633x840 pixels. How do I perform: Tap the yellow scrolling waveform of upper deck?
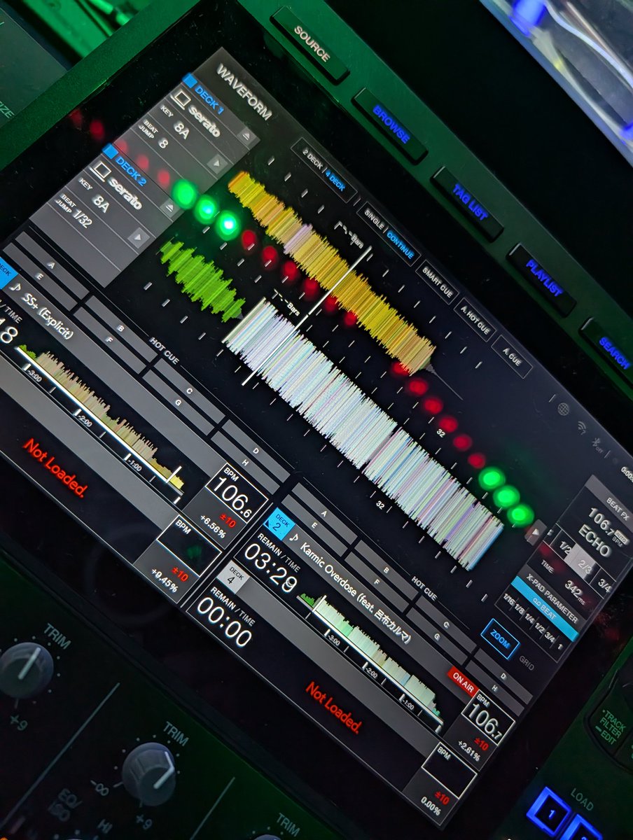pos(332,271)
